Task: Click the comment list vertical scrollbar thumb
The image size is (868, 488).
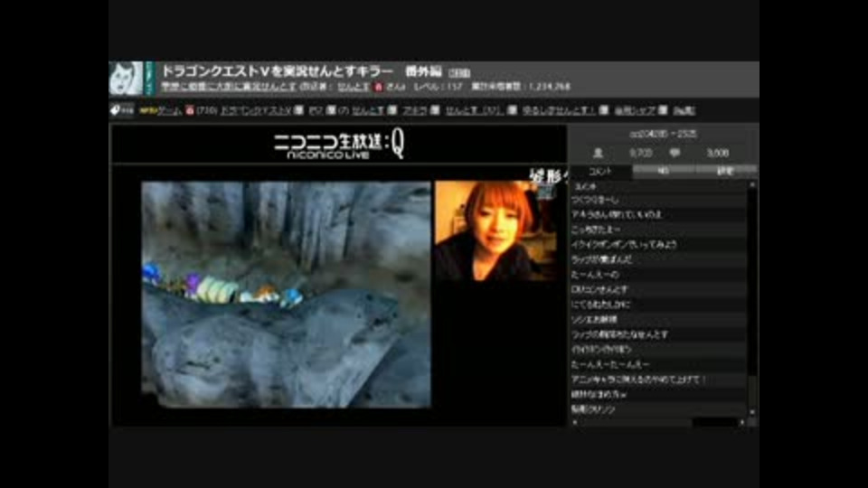Action: click(x=751, y=390)
